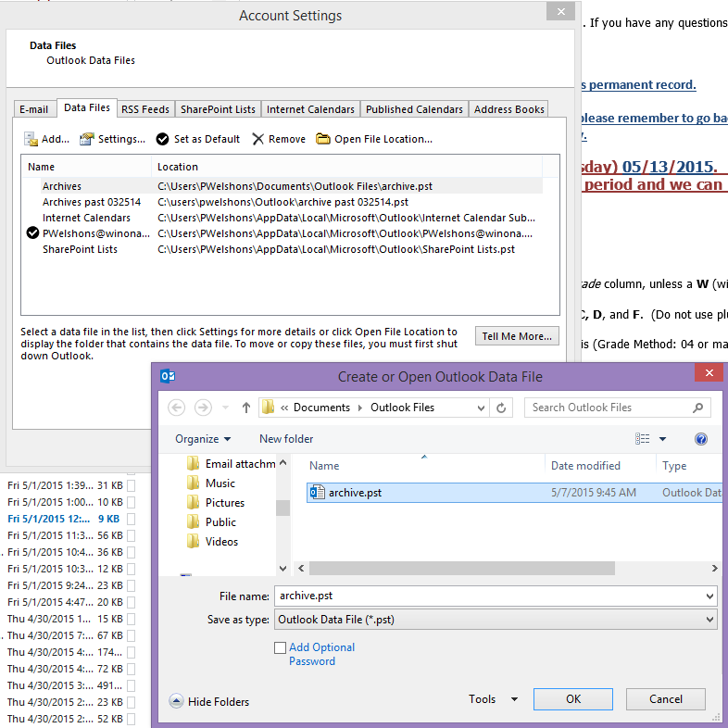Viewport: 728px width, 728px height.
Task: Click the Tell Me More button
Action: 517,336
